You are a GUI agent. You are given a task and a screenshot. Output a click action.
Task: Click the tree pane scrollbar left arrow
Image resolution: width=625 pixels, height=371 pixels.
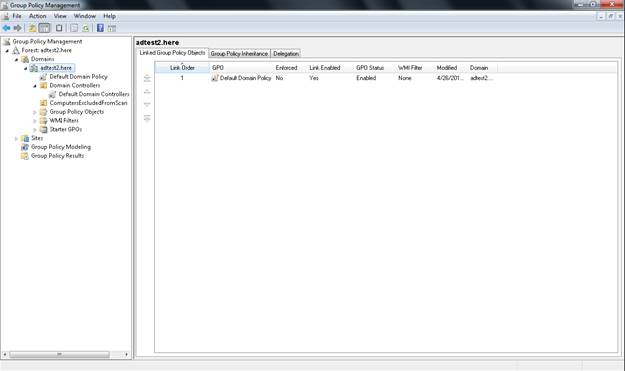pos(5,354)
